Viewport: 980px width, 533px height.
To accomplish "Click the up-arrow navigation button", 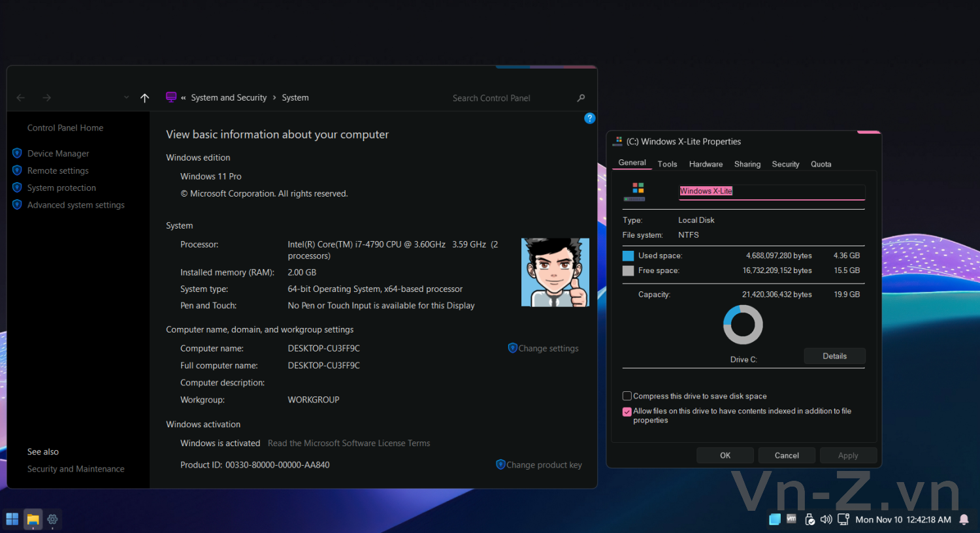I will coord(145,98).
